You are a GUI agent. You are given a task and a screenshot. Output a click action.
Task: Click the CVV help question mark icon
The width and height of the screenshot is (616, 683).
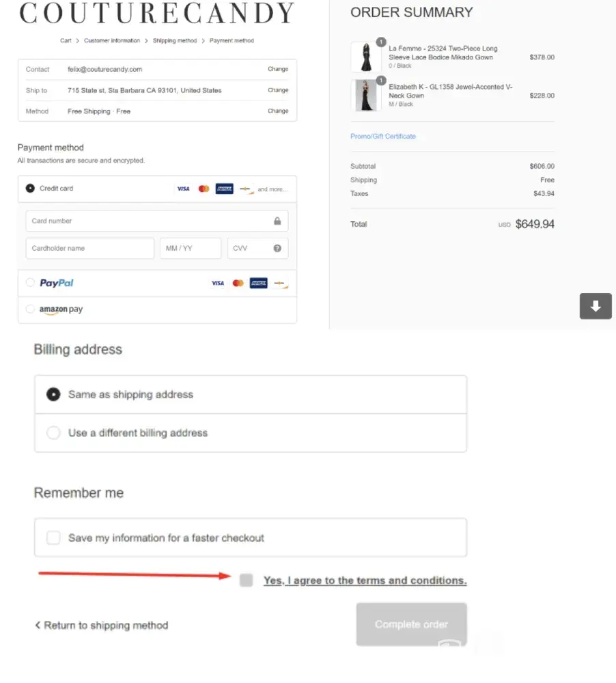[x=277, y=249]
